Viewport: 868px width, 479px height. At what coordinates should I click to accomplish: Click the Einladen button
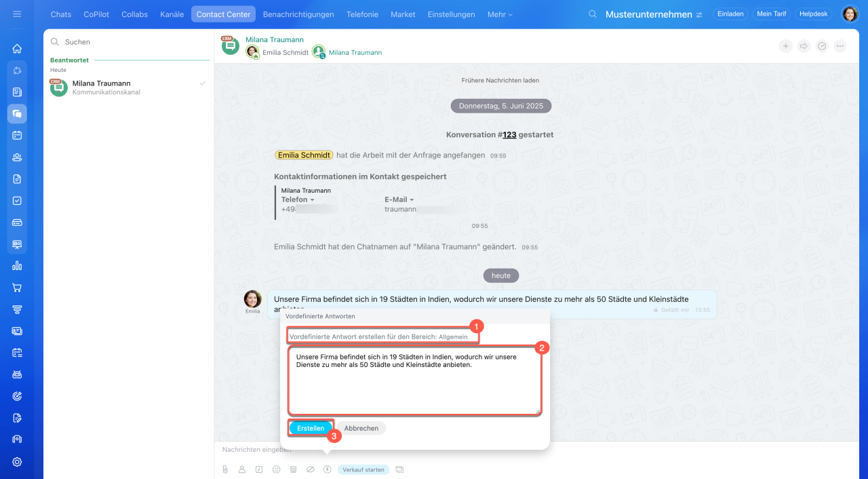(731, 14)
